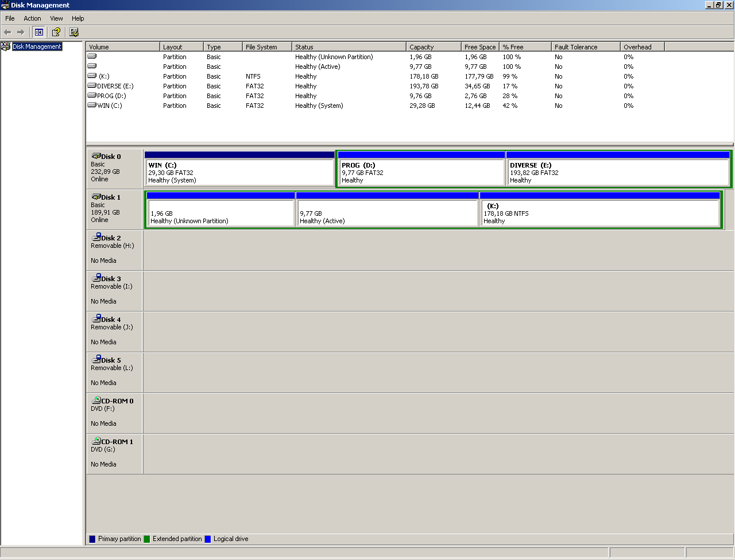Click NTFS in the (K:) list row

[253, 76]
